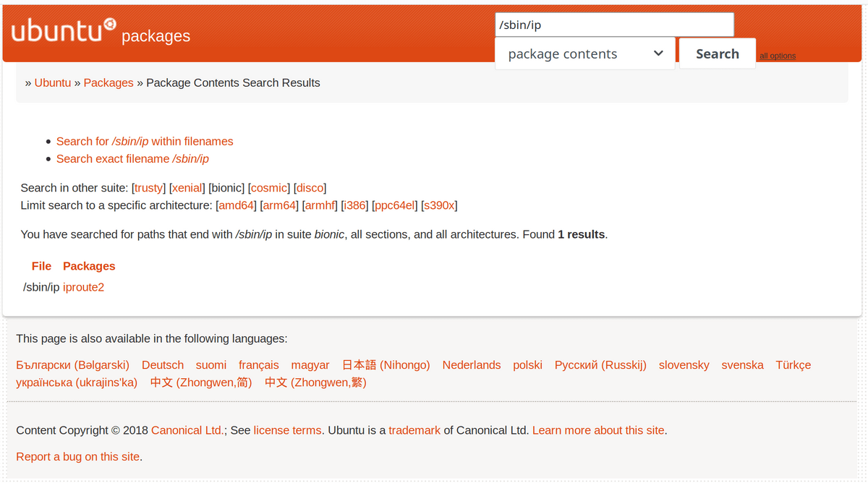This screenshot has width=868, height=483.
Task: Report a bug on this site
Action: pos(78,457)
